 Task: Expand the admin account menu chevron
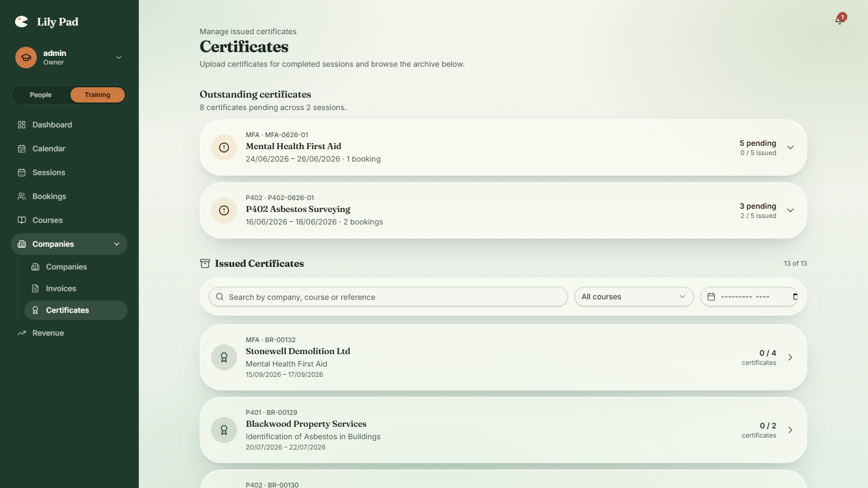click(x=119, y=57)
